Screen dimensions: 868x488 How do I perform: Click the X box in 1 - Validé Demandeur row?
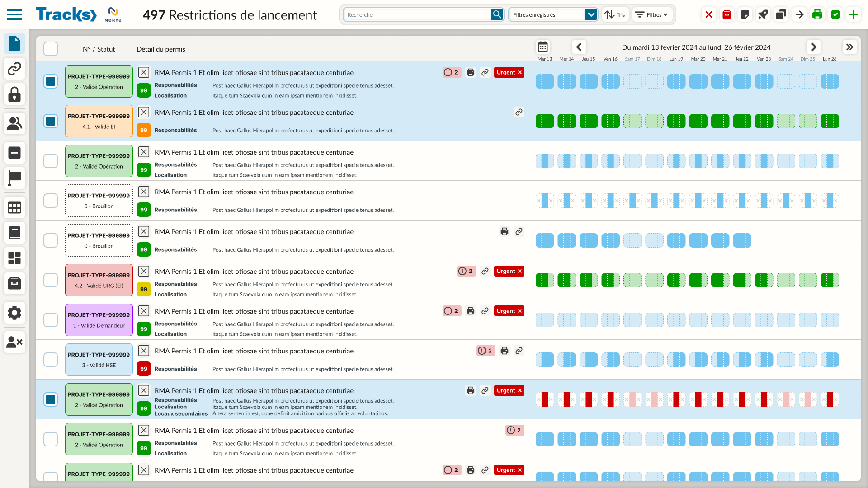click(x=144, y=311)
